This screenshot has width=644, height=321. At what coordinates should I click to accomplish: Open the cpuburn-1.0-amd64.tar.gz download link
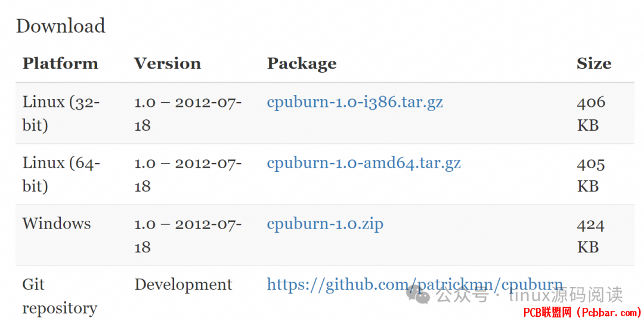(364, 163)
